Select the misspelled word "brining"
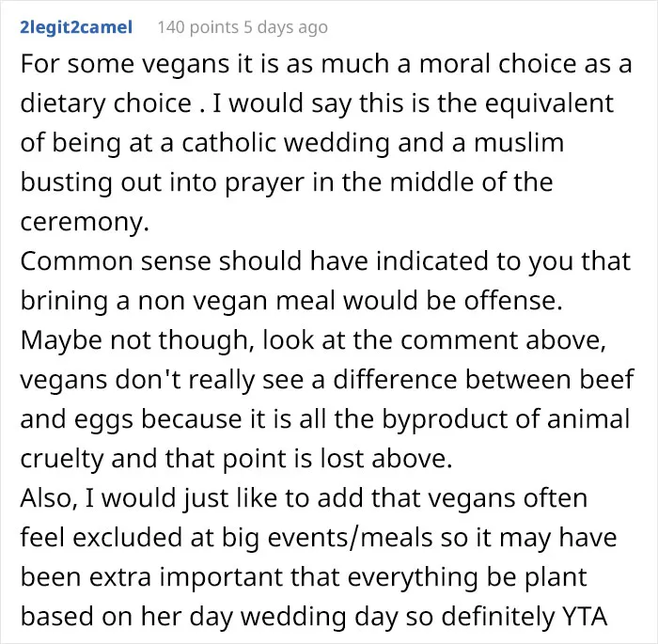Screen dimensions: 658x644 coord(64,301)
